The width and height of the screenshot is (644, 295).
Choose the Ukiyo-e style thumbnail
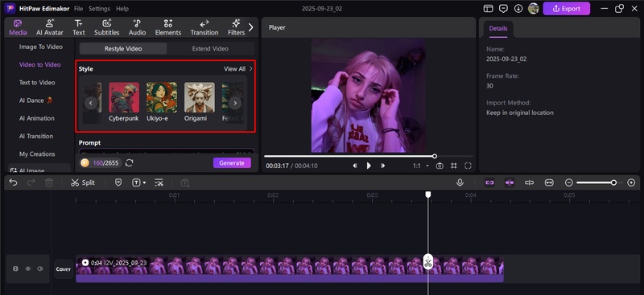pyautogui.click(x=162, y=97)
